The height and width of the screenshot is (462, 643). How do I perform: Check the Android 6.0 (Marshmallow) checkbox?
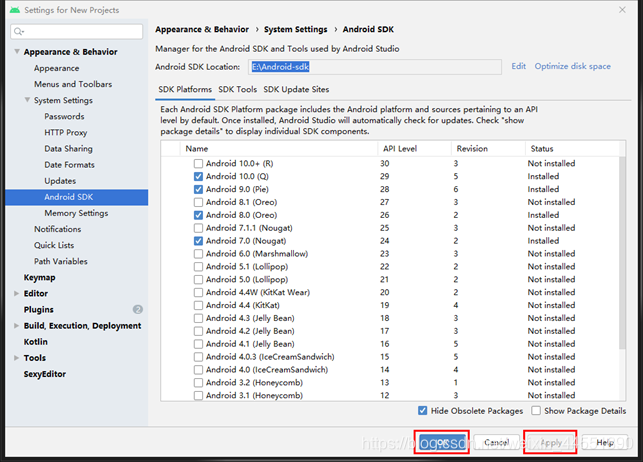[198, 254]
